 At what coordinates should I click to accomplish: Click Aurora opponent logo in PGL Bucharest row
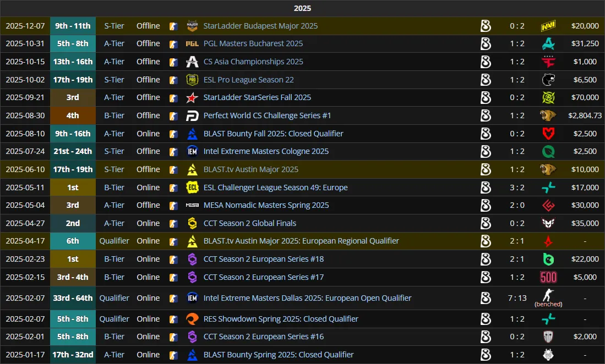point(548,43)
